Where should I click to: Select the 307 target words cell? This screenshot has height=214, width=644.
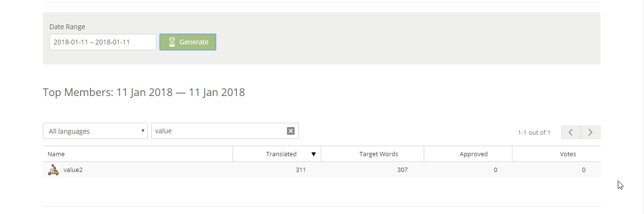coord(402,170)
